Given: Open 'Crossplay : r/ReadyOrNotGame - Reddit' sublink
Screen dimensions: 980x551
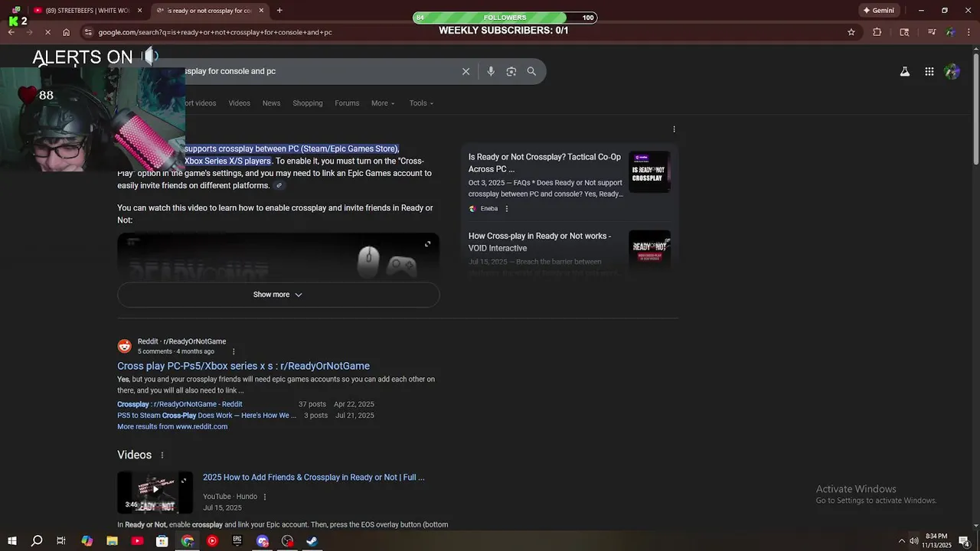Looking at the screenshot, I should (180, 404).
